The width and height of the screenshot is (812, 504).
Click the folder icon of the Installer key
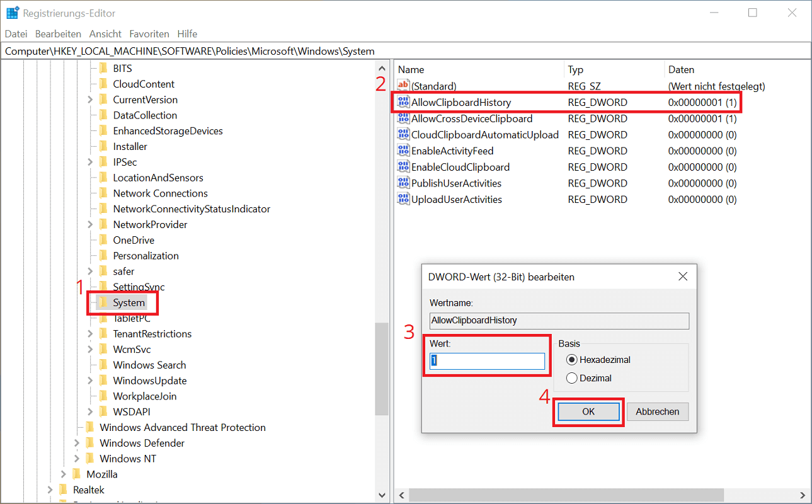[103, 146]
